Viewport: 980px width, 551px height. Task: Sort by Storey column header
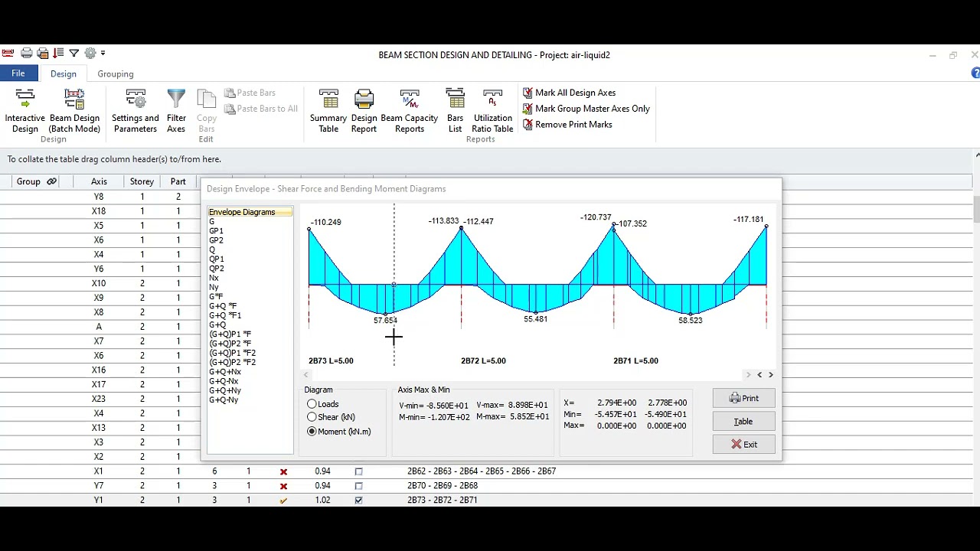click(x=142, y=182)
